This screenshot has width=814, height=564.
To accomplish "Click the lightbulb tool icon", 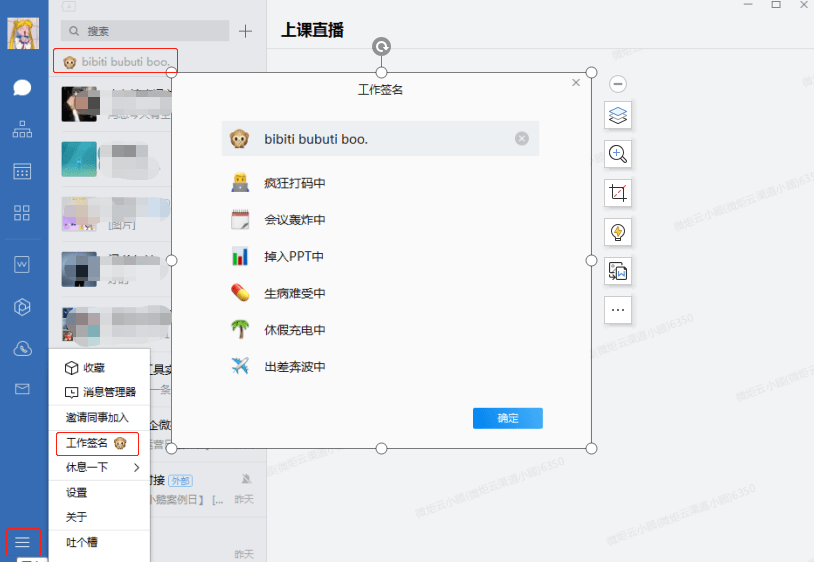I will [x=618, y=232].
